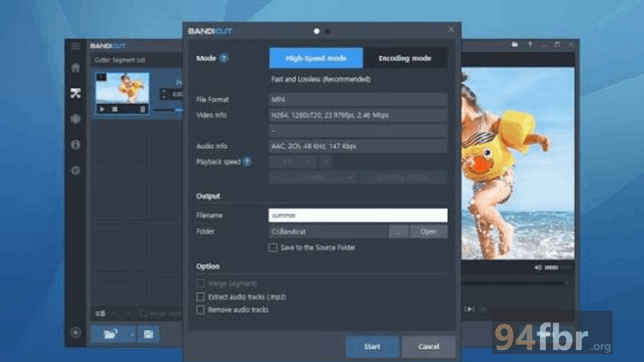Browse folder with the ... button

pyautogui.click(x=399, y=231)
